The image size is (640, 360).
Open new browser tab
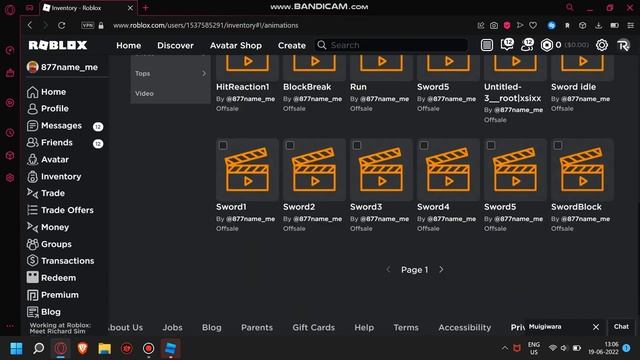click(x=145, y=7)
